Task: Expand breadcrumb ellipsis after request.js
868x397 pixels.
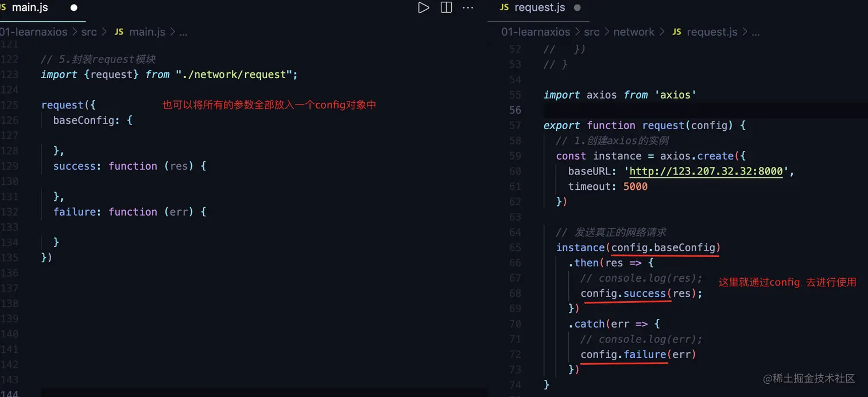Action: pyautogui.click(x=755, y=33)
